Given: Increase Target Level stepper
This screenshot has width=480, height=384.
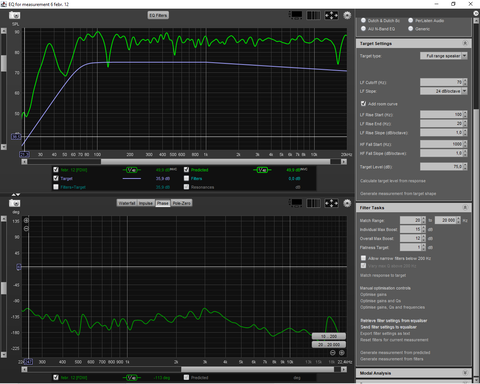Looking at the screenshot, I should click(465, 165).
